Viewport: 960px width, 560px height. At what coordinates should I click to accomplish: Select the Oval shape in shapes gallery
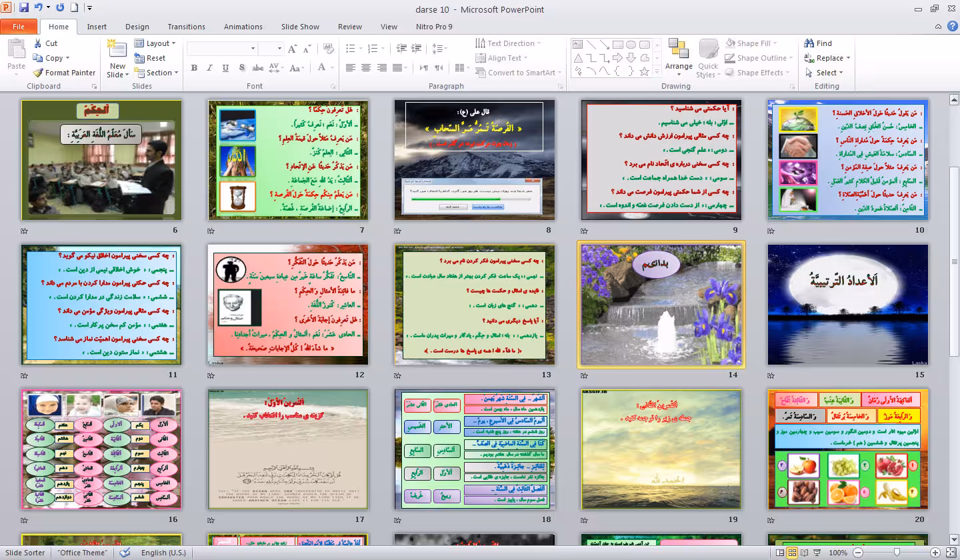pos(631,45)
